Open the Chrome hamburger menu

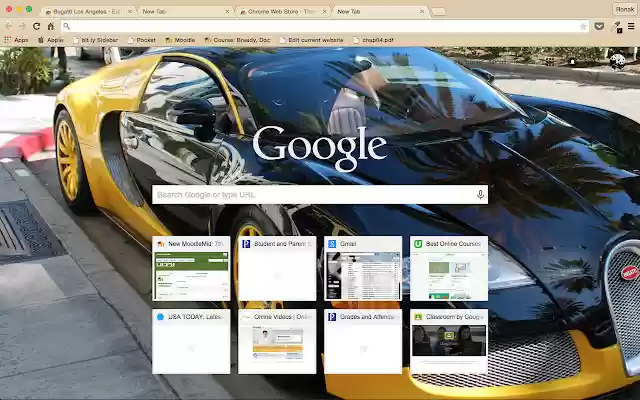coord(631,27)
